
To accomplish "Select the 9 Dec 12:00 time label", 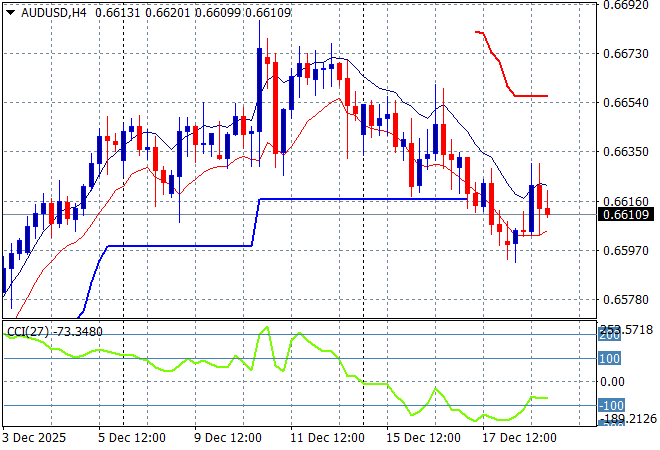I will (228, 438).
